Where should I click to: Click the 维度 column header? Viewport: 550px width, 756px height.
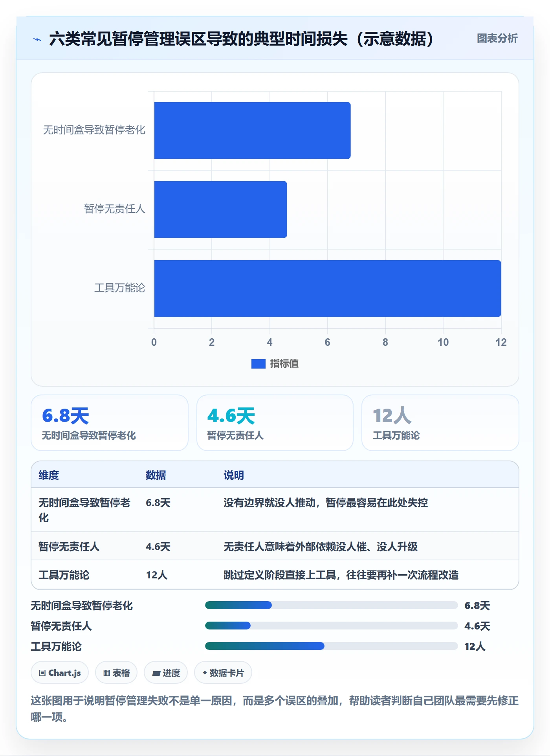(49, 475)
